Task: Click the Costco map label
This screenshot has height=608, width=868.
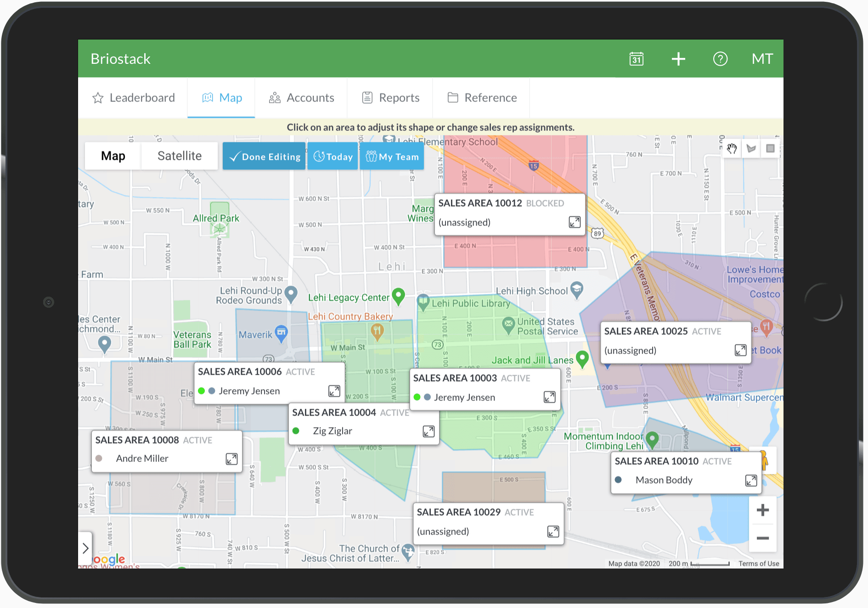Action: (x=765, y=294)
